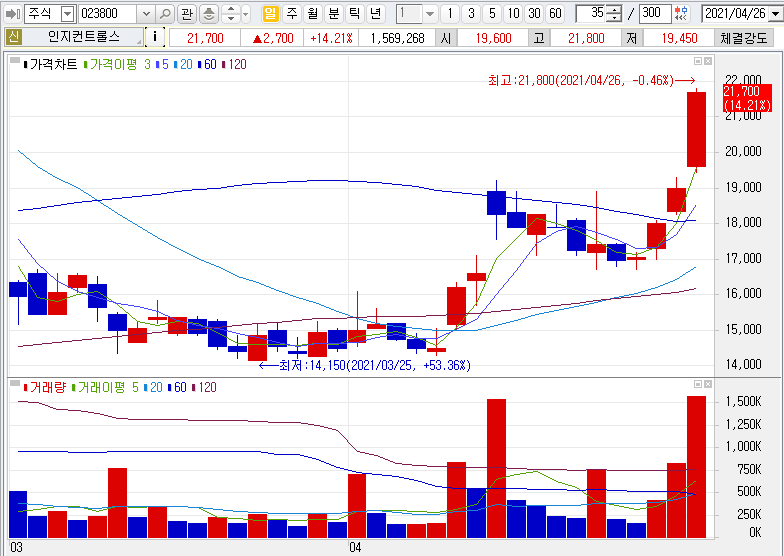Screen dimensions: 784x556
Task: Click the gray menu icon left of 가격차트
Action: [15, 61]
